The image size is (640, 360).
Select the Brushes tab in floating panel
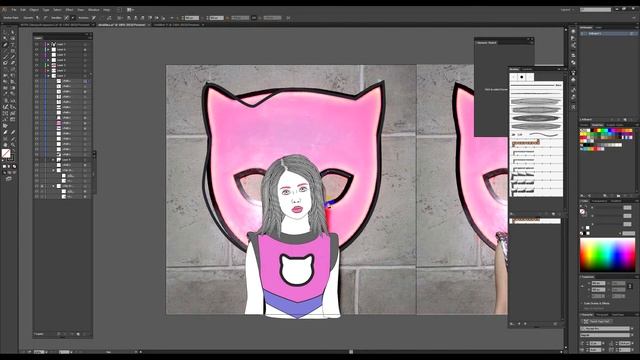pos(514,69)
